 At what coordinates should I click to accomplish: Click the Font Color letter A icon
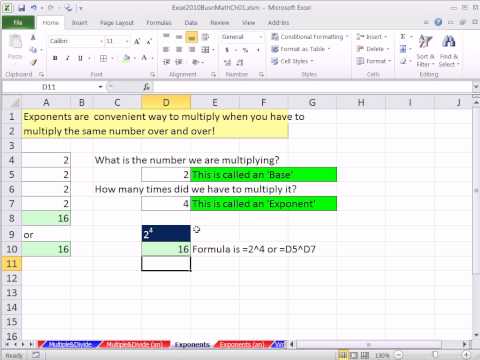144,58
